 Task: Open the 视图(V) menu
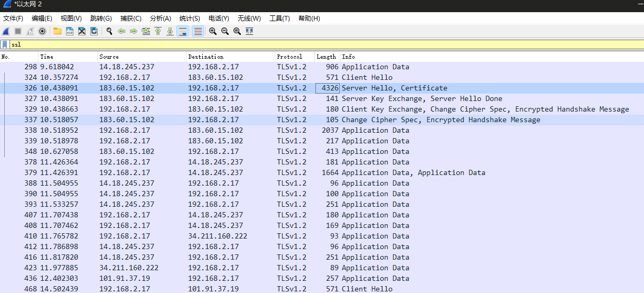pyautogui.click(x=71, y=19)
